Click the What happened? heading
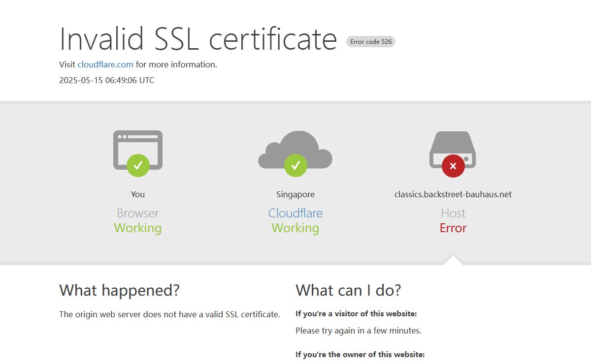Image resolution: width=591 pixels, height=364 pixels. click(119, 290)
